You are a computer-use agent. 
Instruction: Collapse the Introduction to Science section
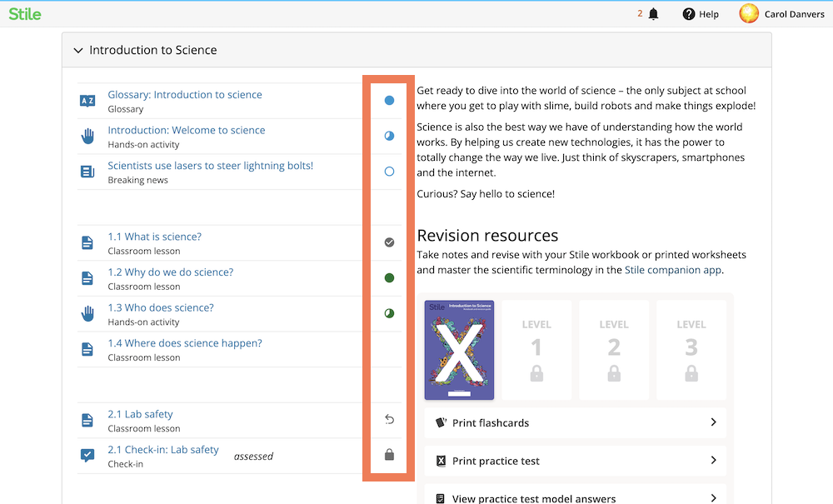[x=78, y=51]
